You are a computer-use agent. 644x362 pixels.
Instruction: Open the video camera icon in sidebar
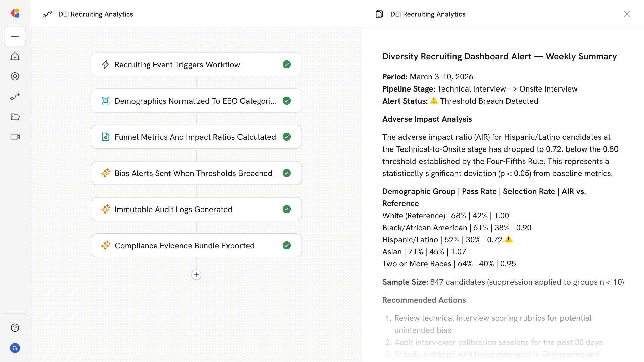(x=15, y=137)
